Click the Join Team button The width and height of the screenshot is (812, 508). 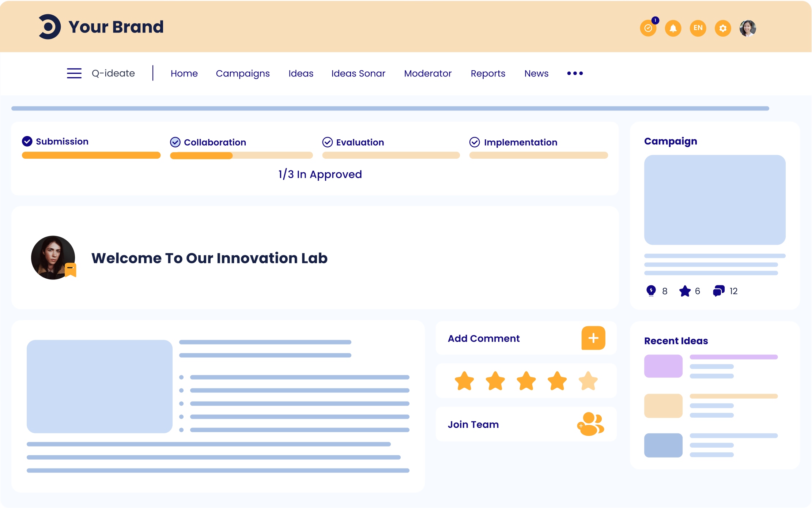click(x=524, y=424)
